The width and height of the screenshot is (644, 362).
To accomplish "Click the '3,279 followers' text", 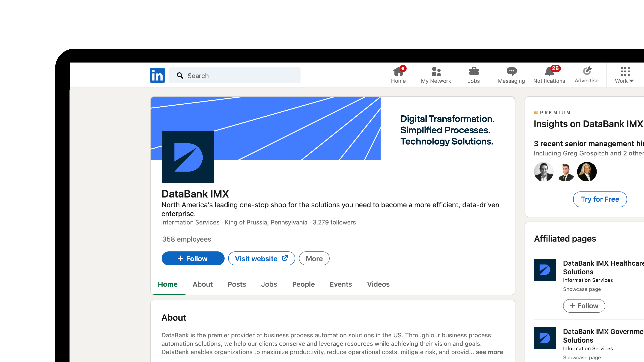I will [334, 222].
